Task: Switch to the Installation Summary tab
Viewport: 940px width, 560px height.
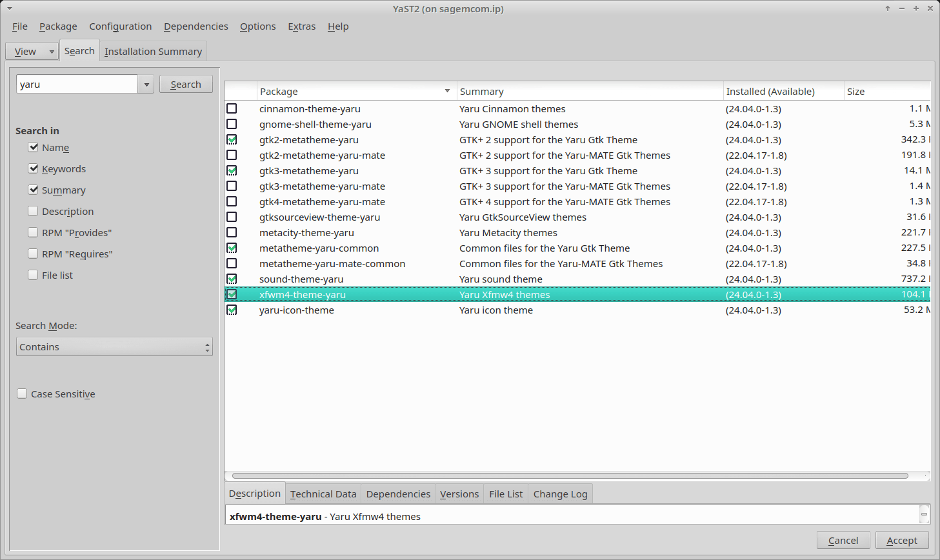Action: point(153,52)
